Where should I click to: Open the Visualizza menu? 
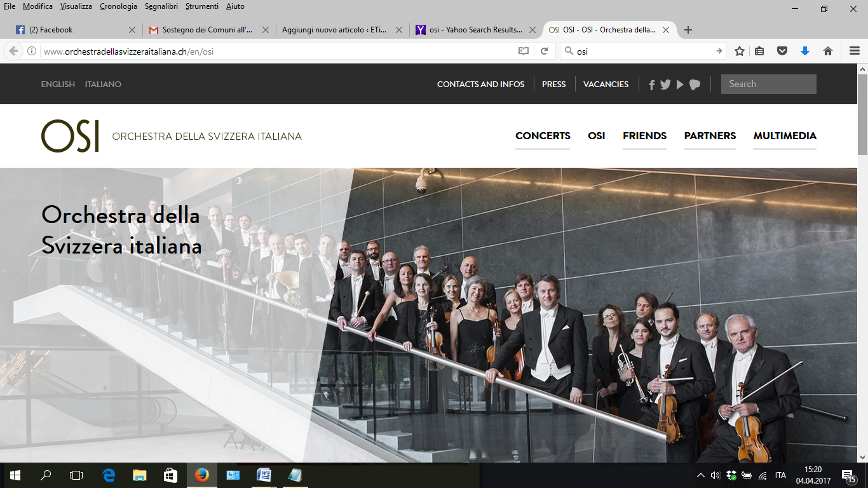76,6
